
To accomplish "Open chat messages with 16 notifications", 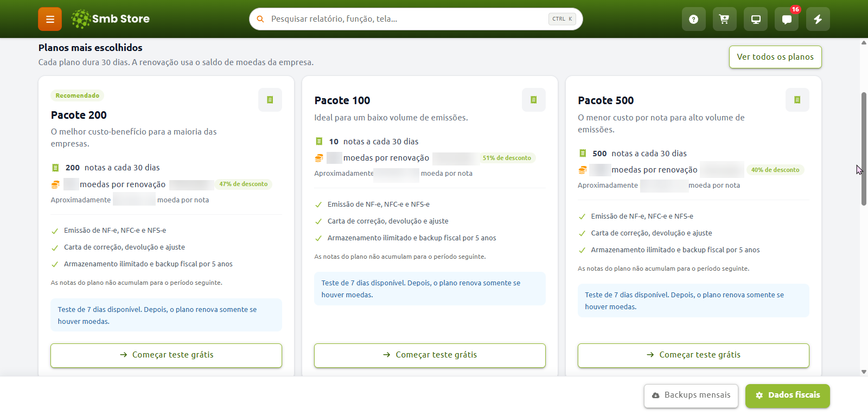I will [x=787, y=20].
